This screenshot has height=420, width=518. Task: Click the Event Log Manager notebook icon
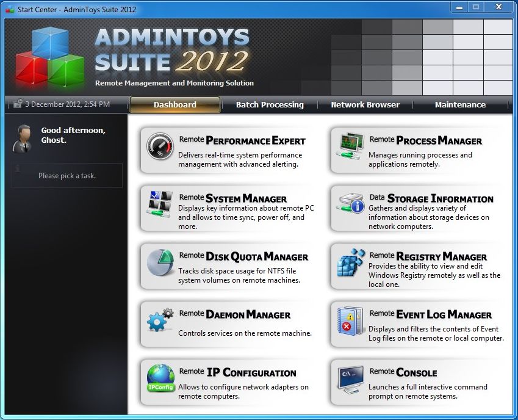350,321
